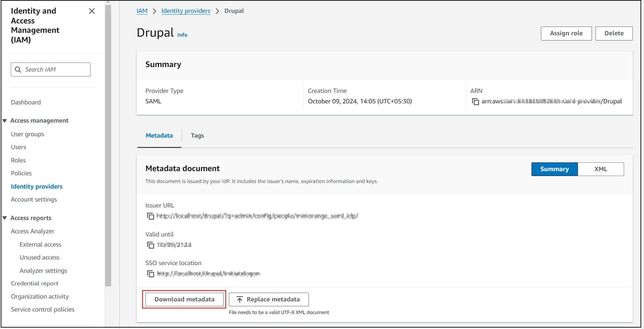This screenshot has height=329, width=644.
Task: Click the Delete button
Action: click(x=614, y=34)
